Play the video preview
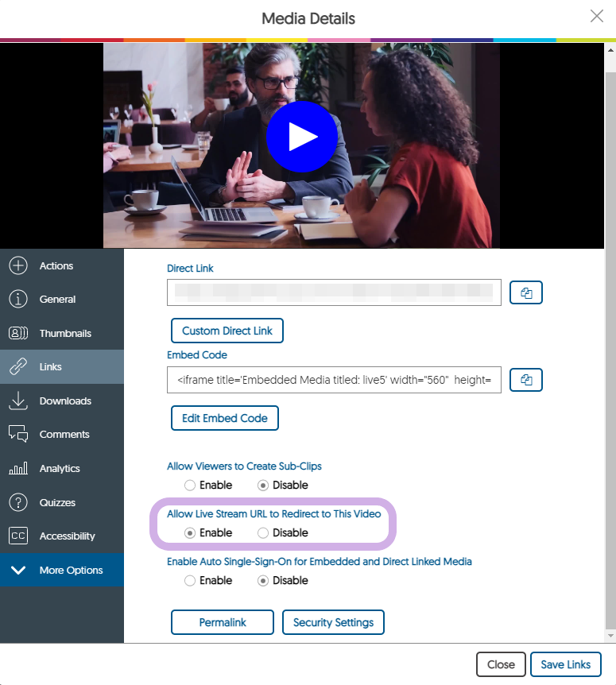The image size is (616, 685). pos(302,137)
